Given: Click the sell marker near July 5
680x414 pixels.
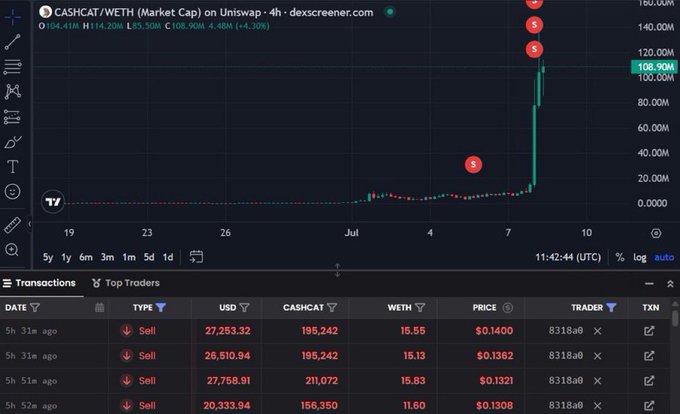Looking at the screenshot, I should click(473, 164).
